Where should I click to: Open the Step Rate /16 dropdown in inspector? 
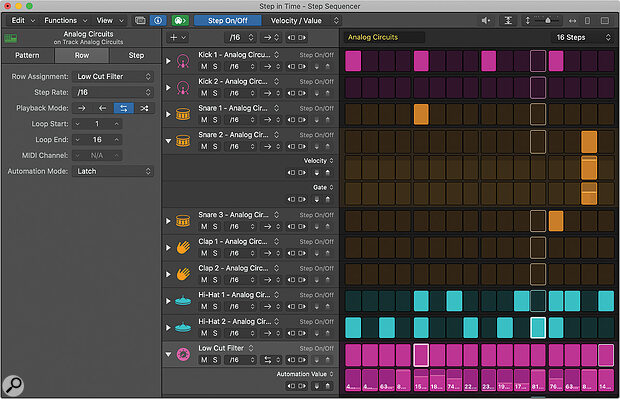pos(113,92)
